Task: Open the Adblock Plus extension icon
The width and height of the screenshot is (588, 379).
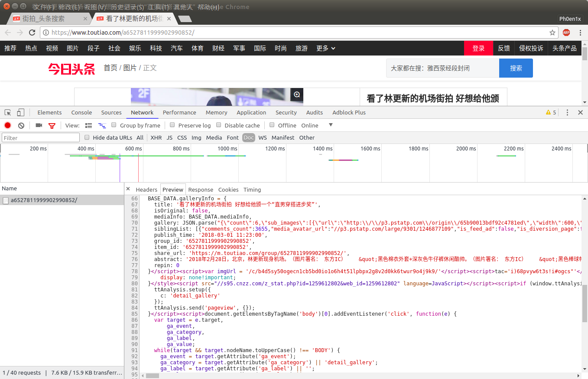Action: [566, 33]
